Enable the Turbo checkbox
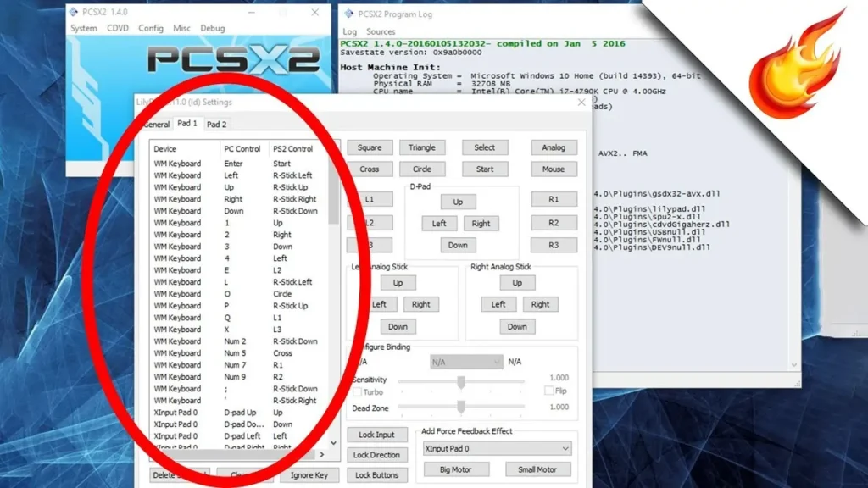The height and width of the screenshot is (488, 868). point(358,392)
